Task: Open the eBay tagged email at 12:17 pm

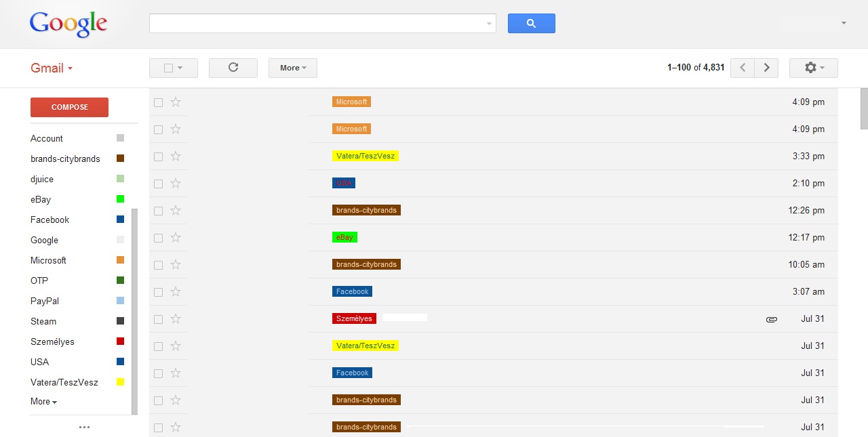Action: pos(494,237)
